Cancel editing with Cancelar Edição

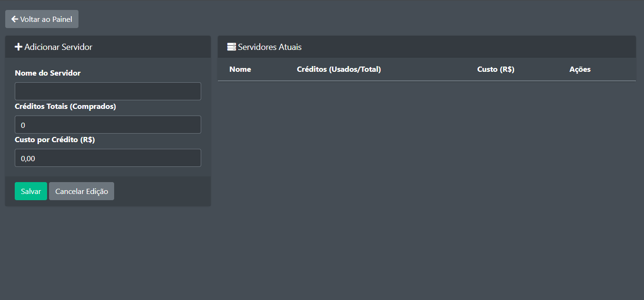[x=81, y=191]
